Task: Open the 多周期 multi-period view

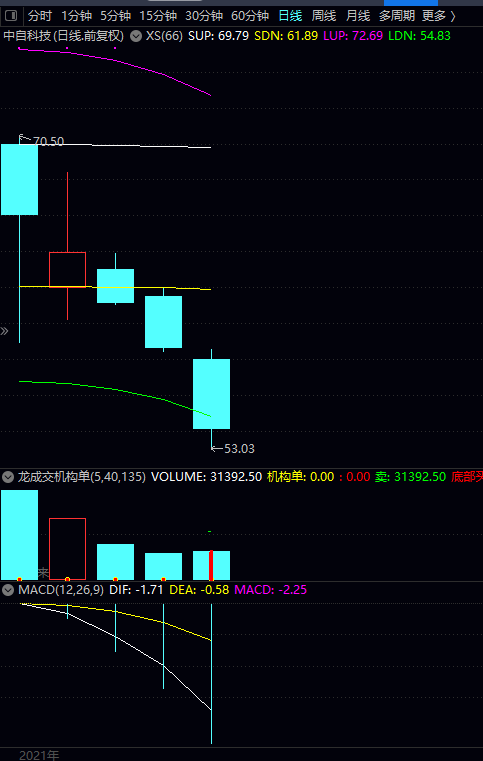Action: [397, 16]
